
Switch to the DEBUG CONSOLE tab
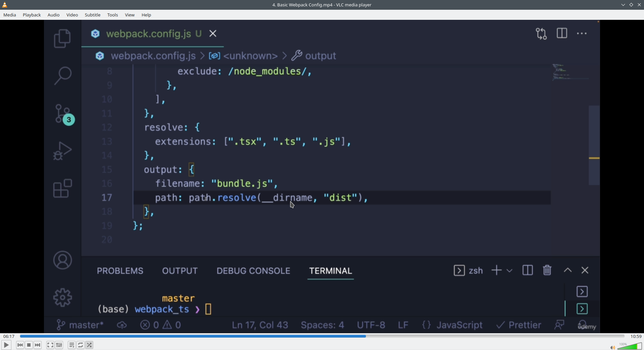click(x=253, y=271)
